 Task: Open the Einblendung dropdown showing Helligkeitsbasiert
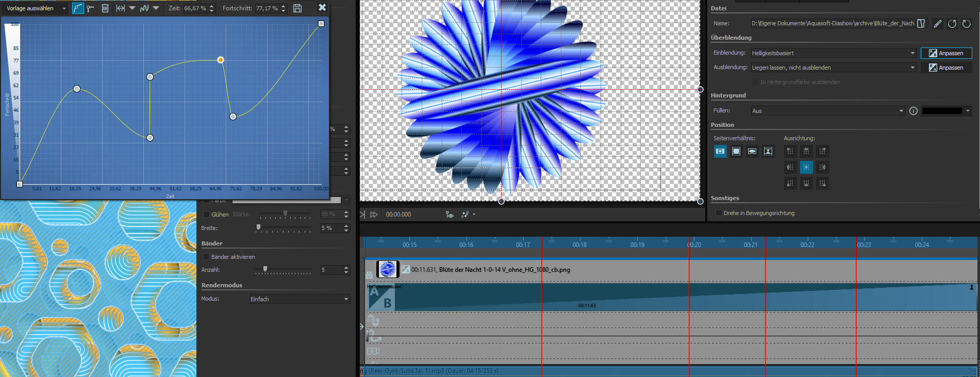(833, 53)
